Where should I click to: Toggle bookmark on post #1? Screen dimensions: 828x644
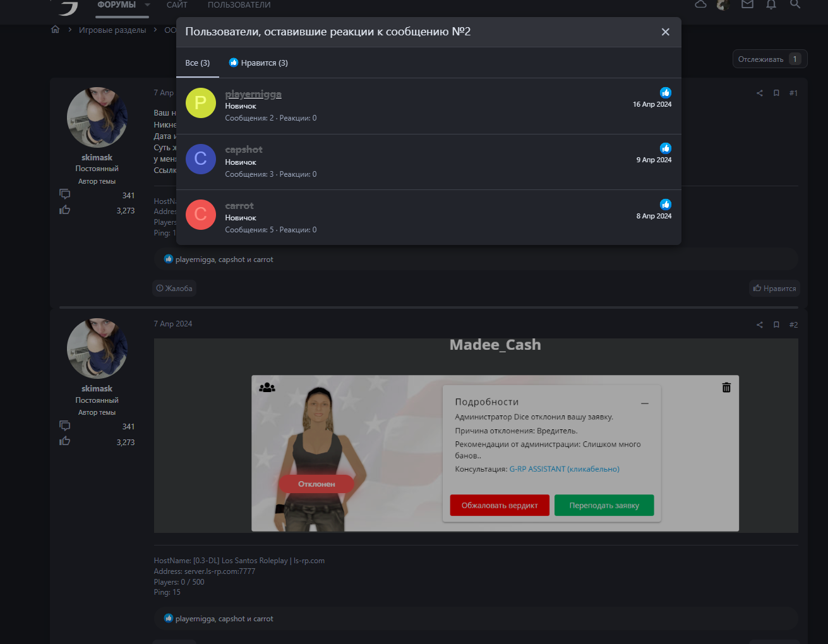coord(776,93)
